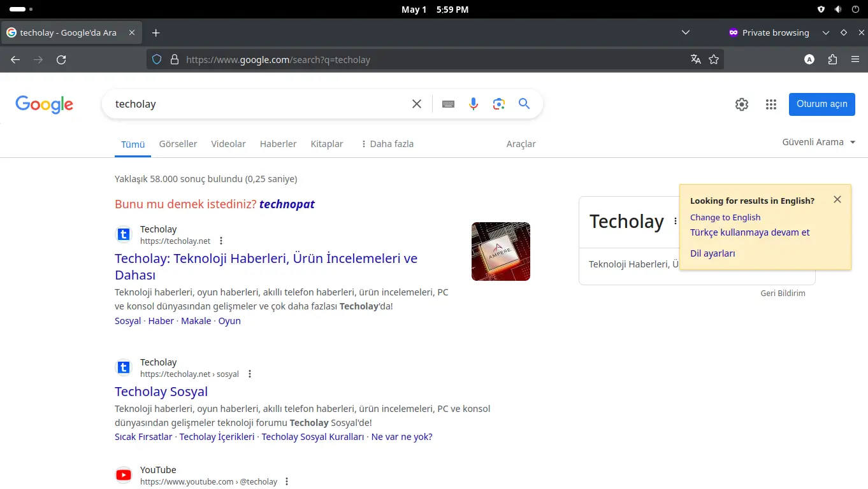Screen dimensions: 868x489
Task: Open the account icon in the toolbar
Action: (809, 59)
